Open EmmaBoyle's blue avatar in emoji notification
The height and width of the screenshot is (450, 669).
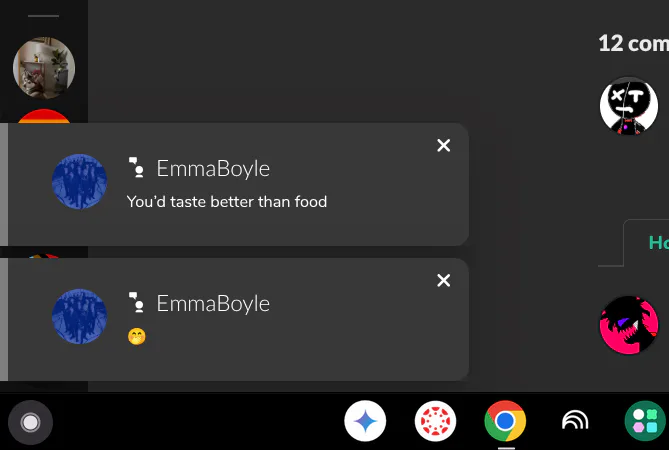point(79,316)
